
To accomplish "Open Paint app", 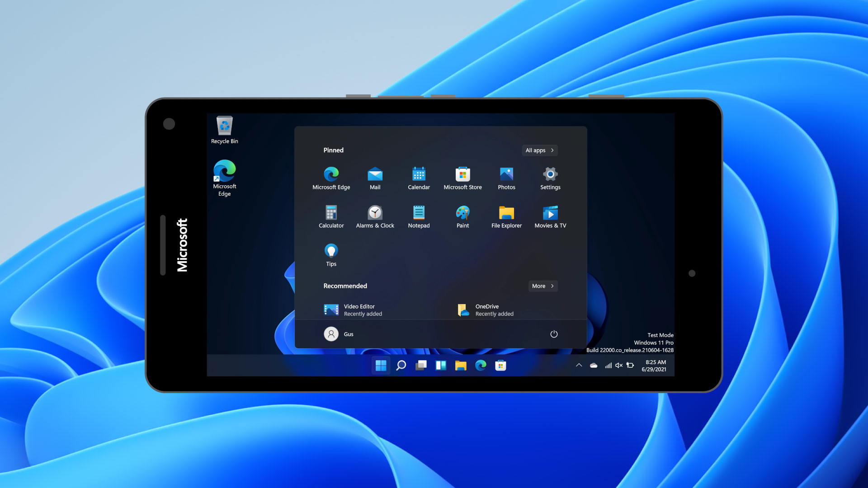I will (462, 217).
